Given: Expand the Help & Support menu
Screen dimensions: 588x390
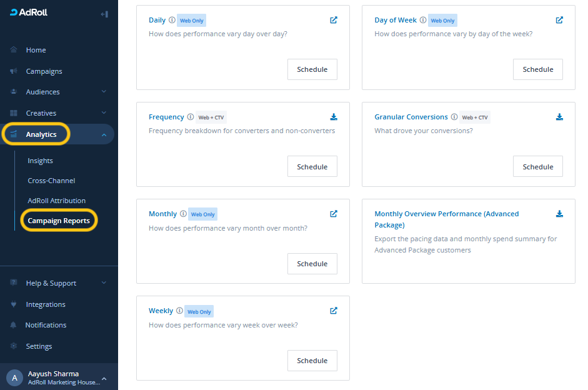Looking at the screenshot, I should click(x=104, y=283).
